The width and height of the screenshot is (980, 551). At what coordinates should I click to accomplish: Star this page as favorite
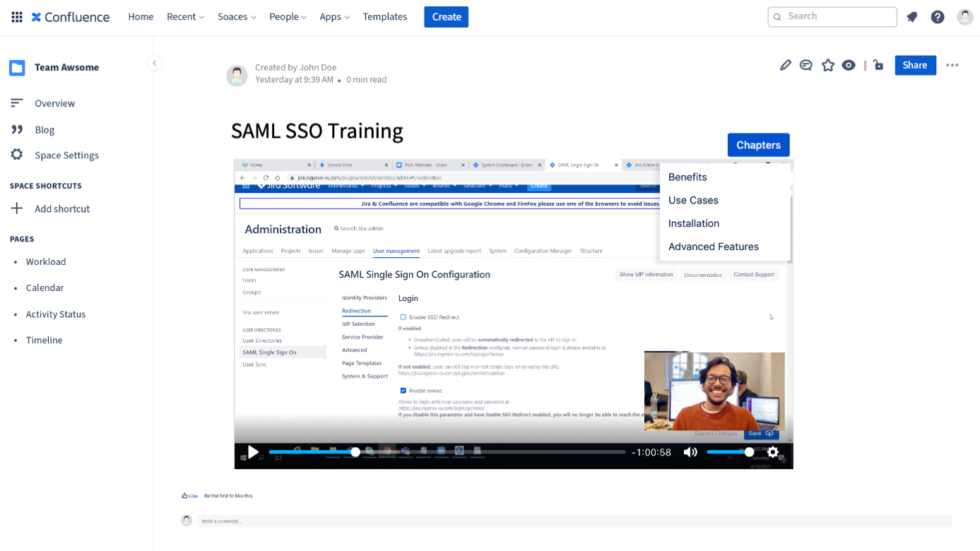point(828,65)
